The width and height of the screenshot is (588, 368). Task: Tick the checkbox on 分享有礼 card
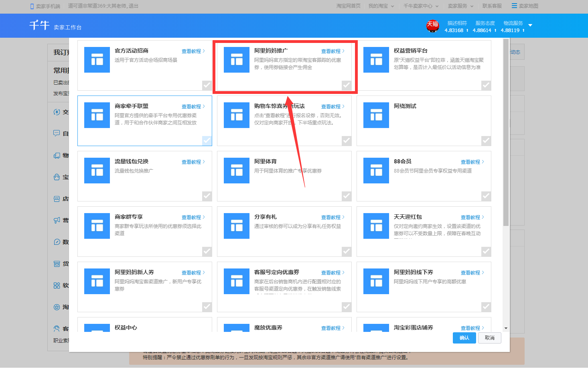pyautogui.click(x=347, y=252)
